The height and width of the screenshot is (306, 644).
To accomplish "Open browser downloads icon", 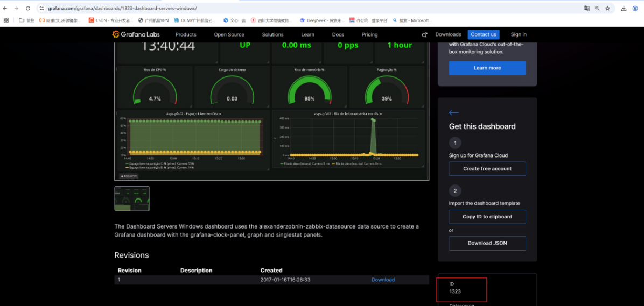I will [x=624, y=8].
